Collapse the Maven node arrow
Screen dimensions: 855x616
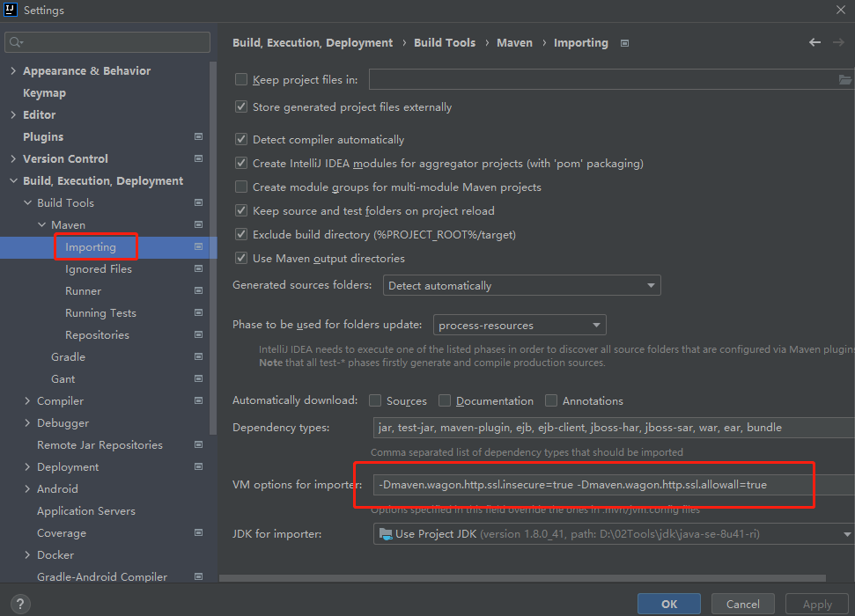tap(42, 224)
